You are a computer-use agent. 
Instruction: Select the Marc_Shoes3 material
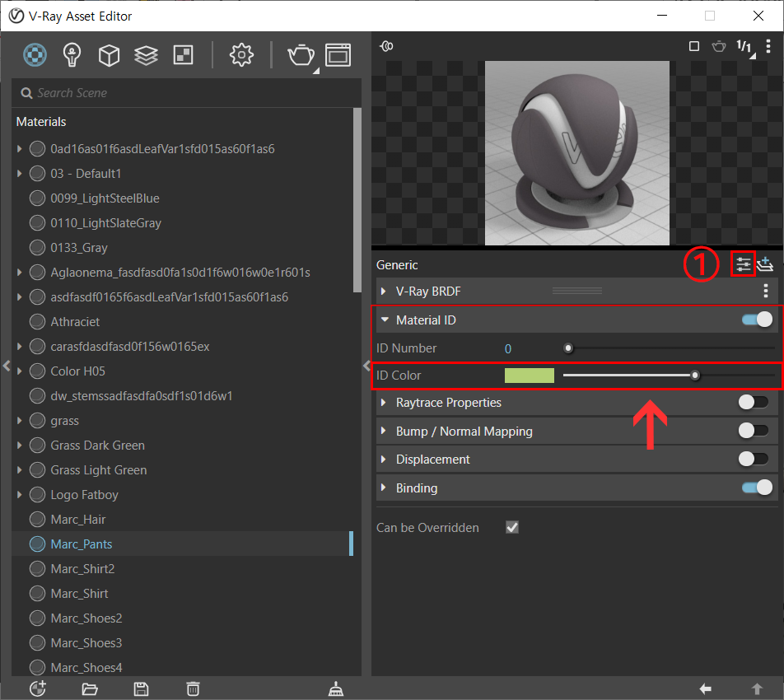(x=182, y=642)
